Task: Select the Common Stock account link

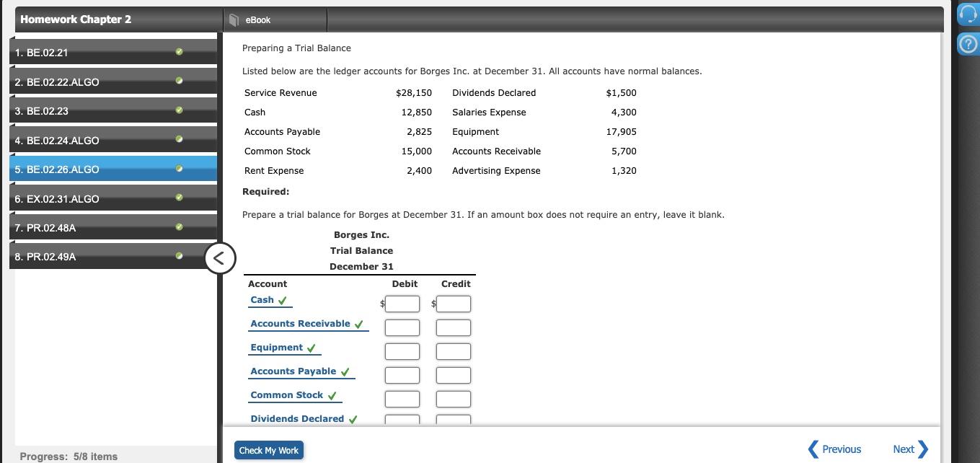Action: click(x=286, y=394)
